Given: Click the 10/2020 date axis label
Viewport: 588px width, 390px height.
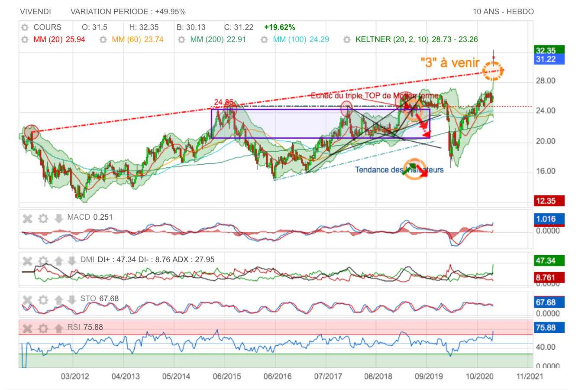Looking at the screenshot, I should (x=479, y=376).
